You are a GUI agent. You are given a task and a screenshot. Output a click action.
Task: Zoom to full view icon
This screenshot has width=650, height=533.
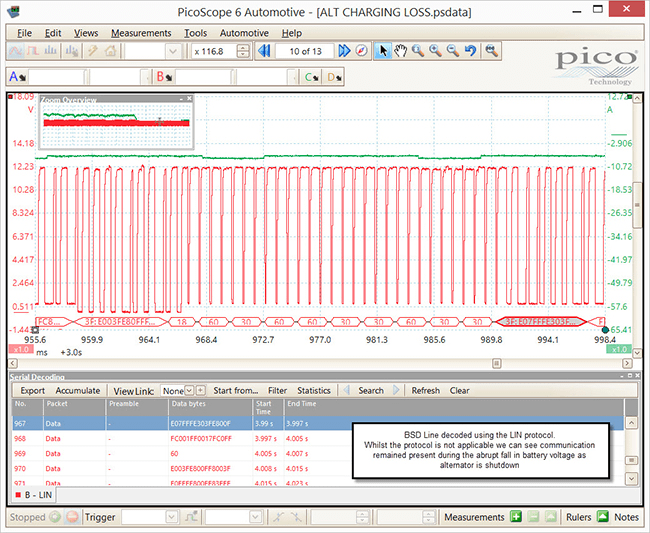(492, 51)
